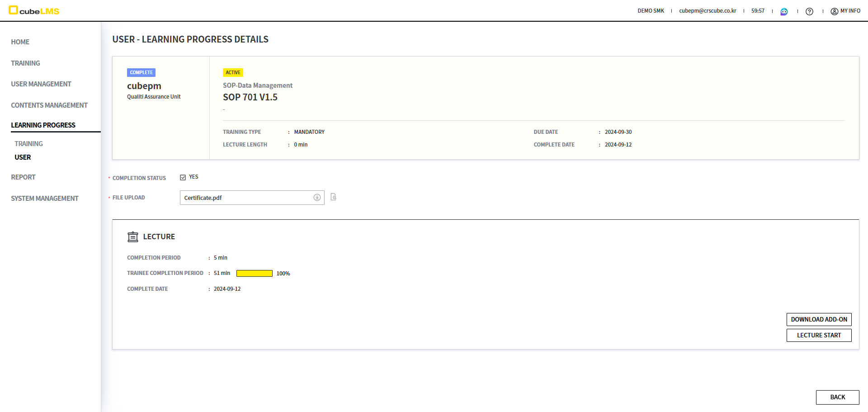Download the Certificate.pdf file
The image size is (868, 412).
317,198
